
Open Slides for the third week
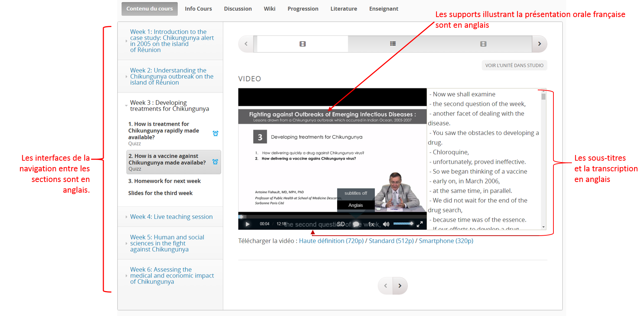point(160,193)
